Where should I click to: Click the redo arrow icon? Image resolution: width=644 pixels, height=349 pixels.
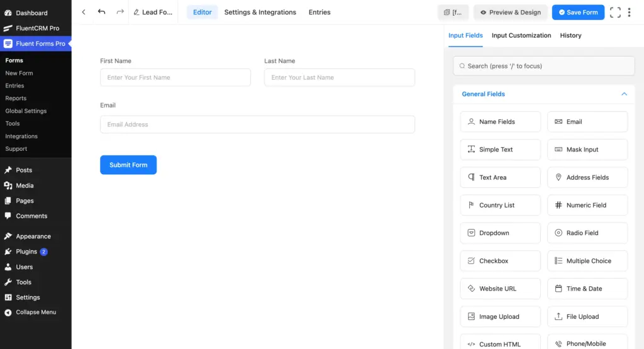point(120,12)
